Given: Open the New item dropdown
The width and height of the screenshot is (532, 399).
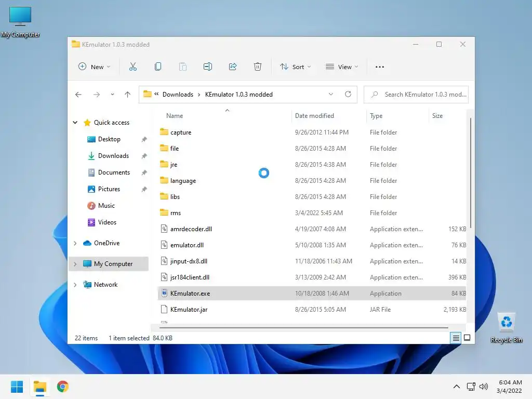Looking at the screenshot, I should [95, 67].
